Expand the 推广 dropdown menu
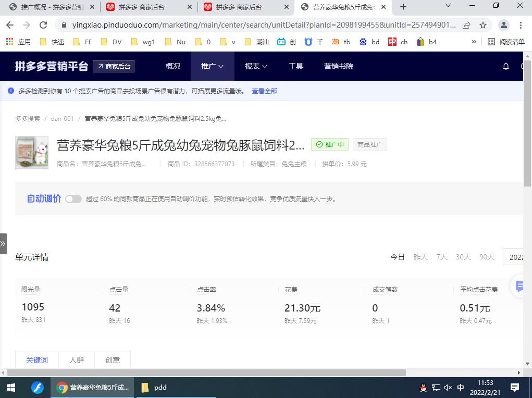The image size is (532, 398). pos(212,66)
